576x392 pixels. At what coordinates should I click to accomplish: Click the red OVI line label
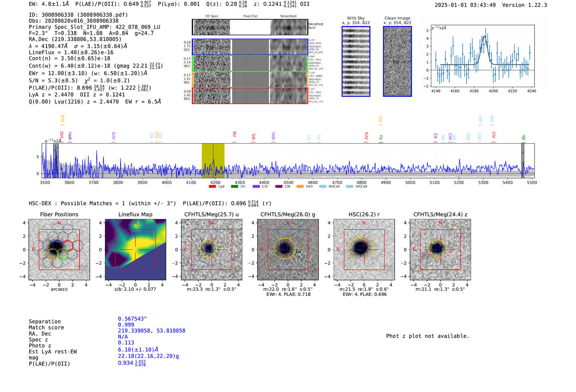coord(62,135)
